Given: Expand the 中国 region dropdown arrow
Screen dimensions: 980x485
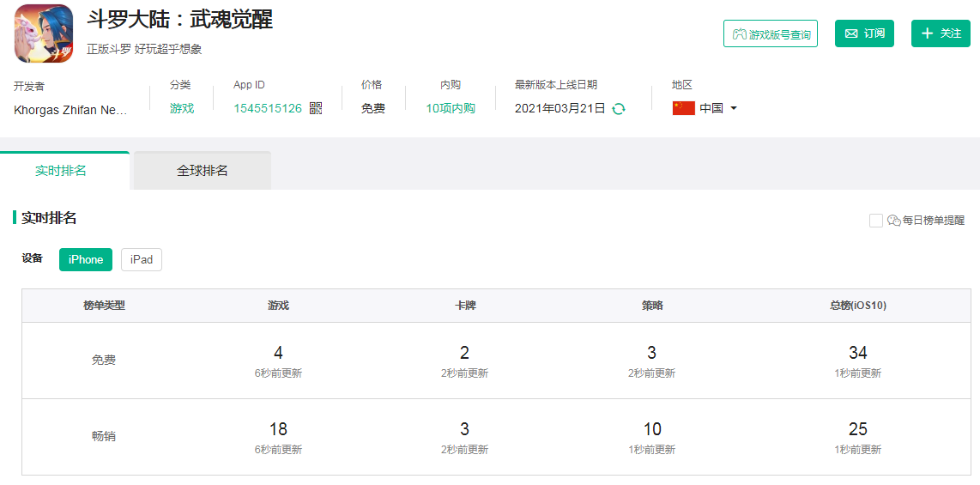Looking at the screenshot, I should coord(734,109).
